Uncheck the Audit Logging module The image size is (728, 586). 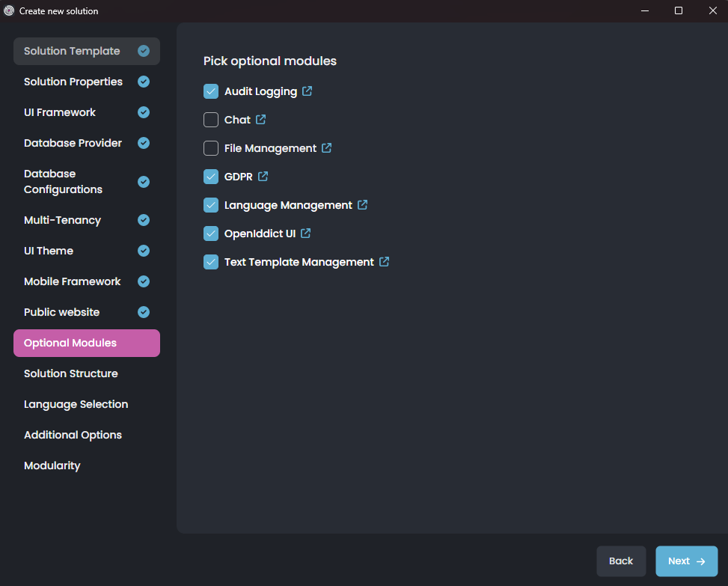pos(210,91)
